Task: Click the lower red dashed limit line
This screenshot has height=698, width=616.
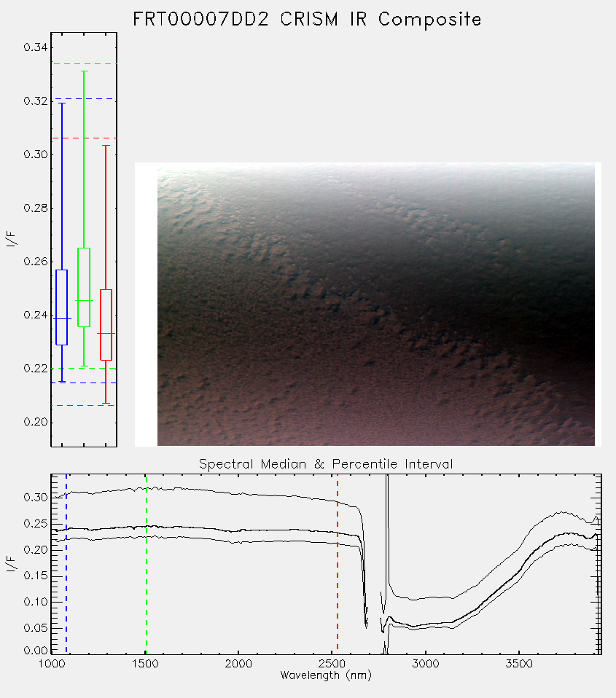Action: pyautogui.click(x=84, y=405)
